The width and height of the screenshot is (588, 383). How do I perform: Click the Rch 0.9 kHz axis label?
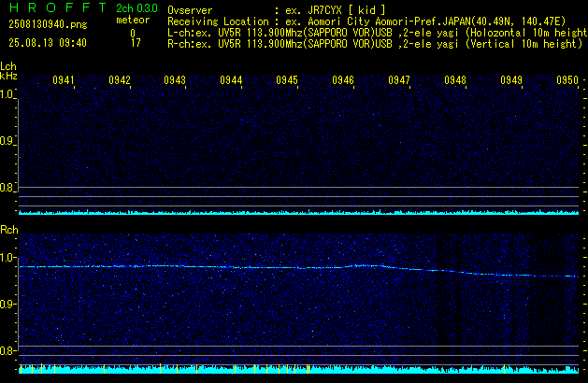[x=7, y=304]
